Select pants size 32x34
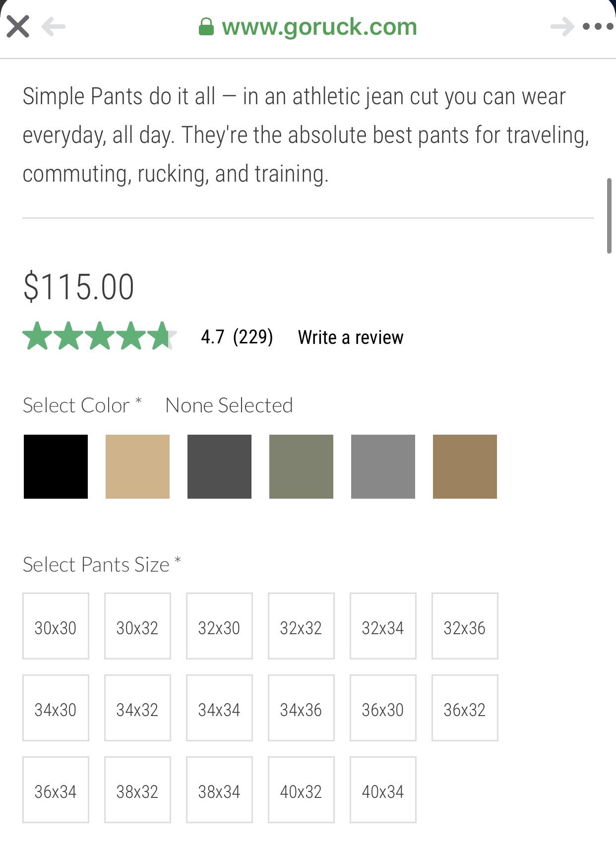Viewport: 616px width, 852px height. click(x=383, y=626)
